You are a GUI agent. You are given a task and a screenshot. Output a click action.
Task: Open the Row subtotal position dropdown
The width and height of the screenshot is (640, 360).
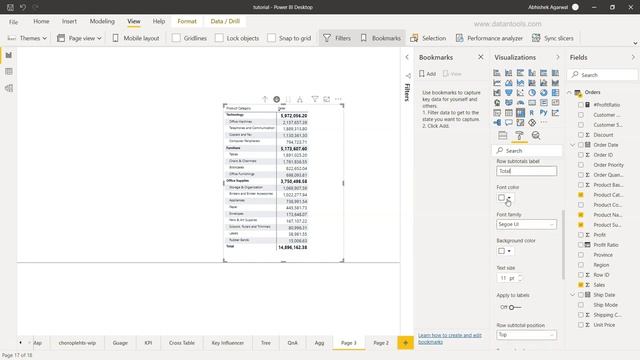click(x=527, y=335)
